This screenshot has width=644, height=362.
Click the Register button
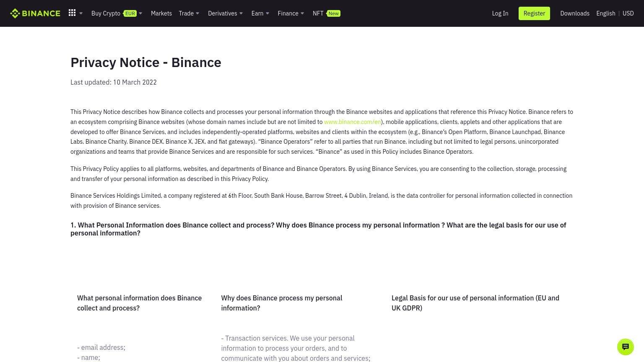tap(534, 13)
